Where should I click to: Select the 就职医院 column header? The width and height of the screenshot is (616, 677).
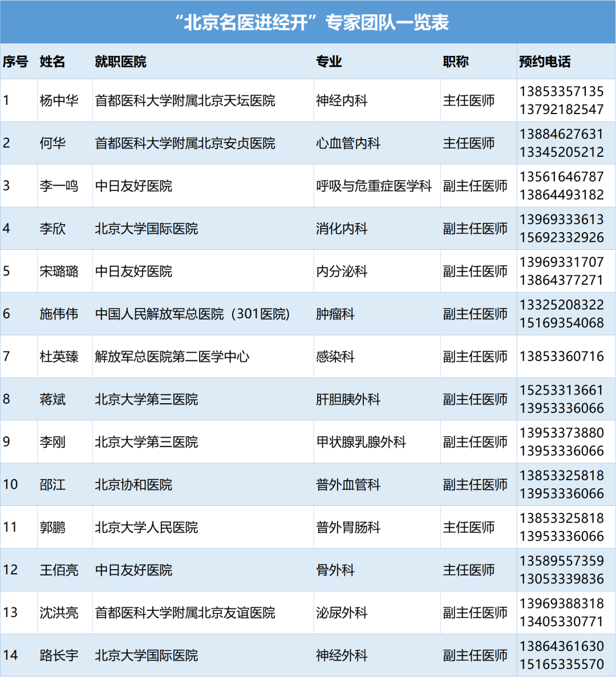click(120, 62)
